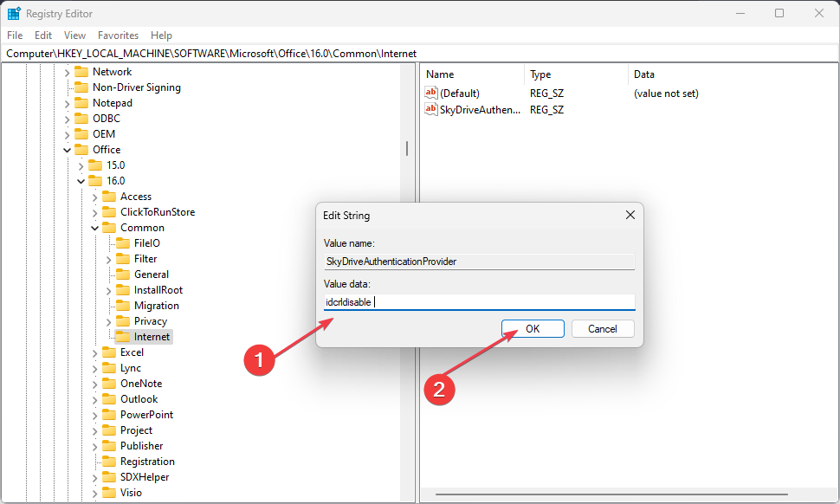Close the Edit String dialog with X
The image size is (840, 504).
[x=630, y=215]
